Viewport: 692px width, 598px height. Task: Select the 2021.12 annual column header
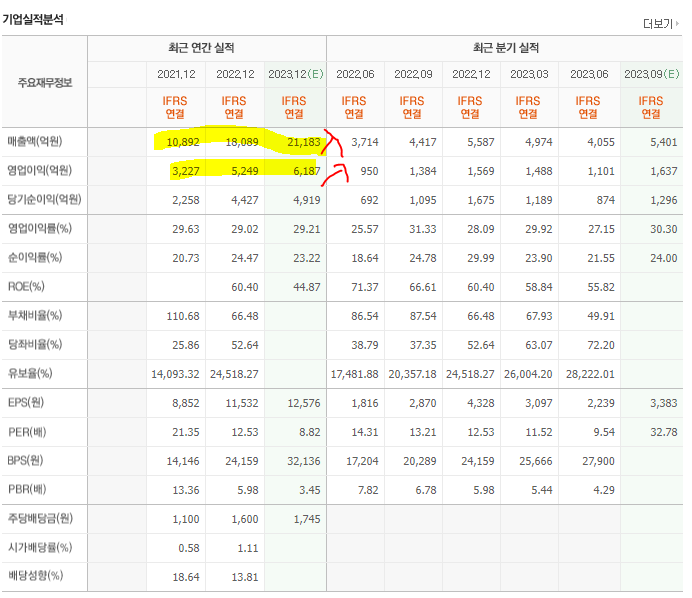point(176,74)
